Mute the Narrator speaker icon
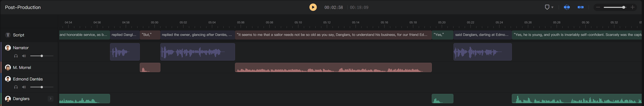 (x=24, y=56)
